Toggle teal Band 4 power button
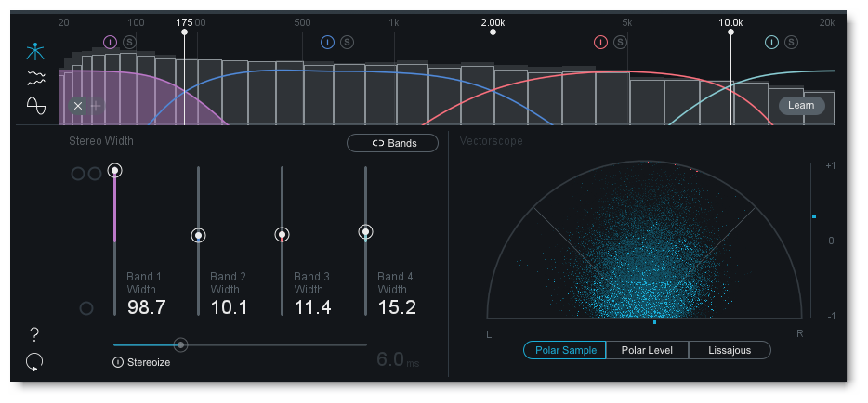 click(x=771, y=42)
